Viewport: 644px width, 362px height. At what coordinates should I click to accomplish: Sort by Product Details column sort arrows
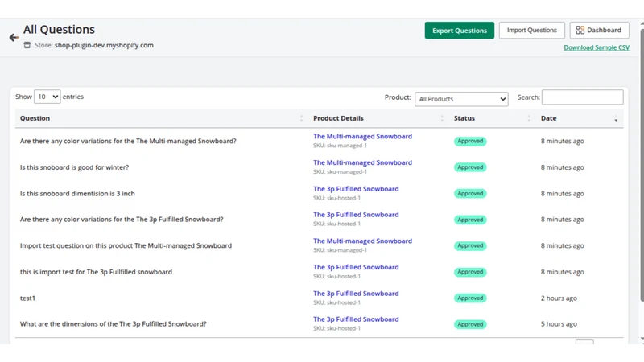pyautogui.click(x=442, y=118)
